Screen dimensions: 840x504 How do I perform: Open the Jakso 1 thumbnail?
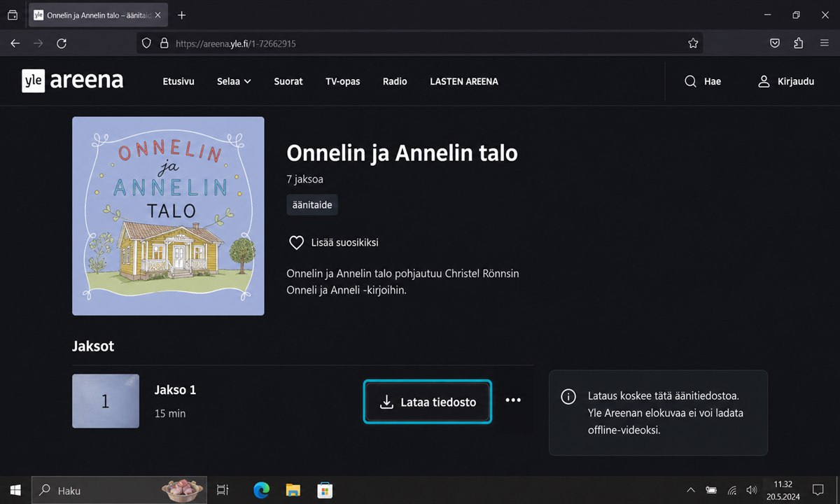click(106, 401)
